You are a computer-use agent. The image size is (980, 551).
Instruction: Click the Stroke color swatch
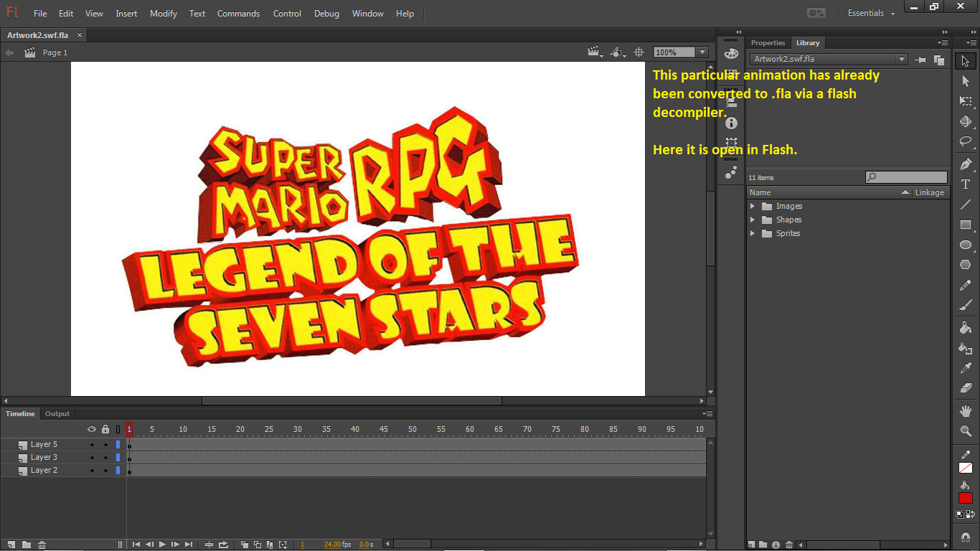click(x=966, y=468)
